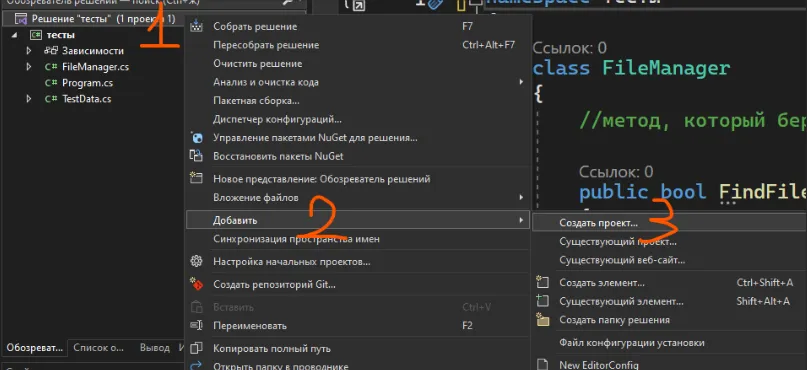Click the C# icon of TestData.cs
807x370 pixels.
coord(50,99)
